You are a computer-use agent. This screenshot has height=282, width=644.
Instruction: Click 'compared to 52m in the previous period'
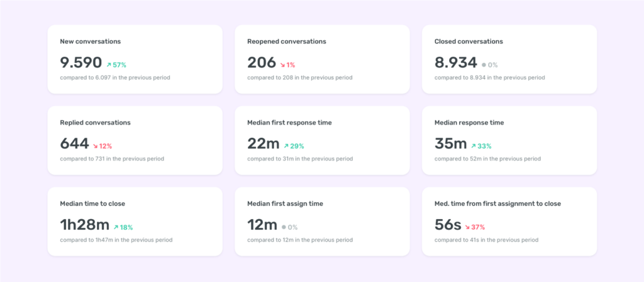pyautogui.click(x=487, y=159)
